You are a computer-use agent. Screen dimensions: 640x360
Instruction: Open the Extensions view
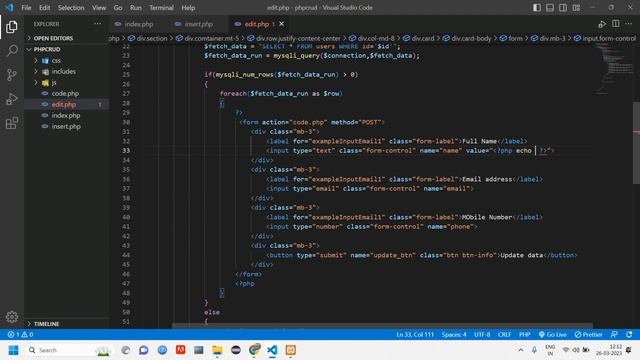click(x=11, y=123)
